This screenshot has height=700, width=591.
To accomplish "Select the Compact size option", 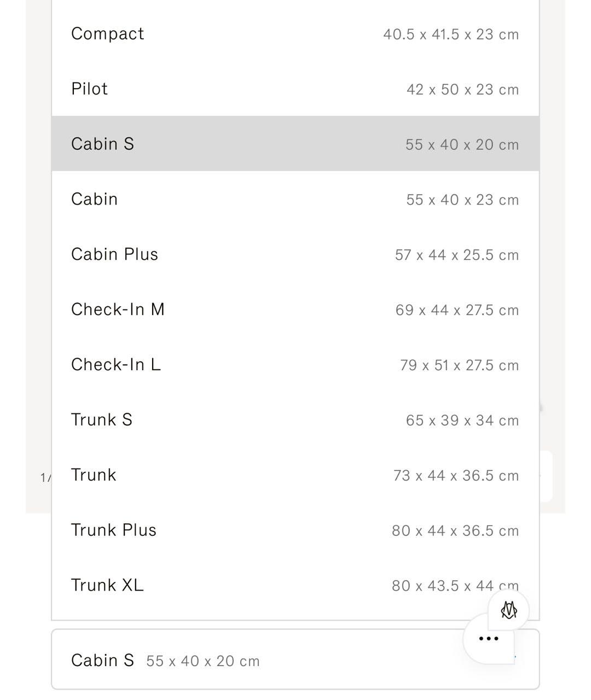I will coord(108,34).
